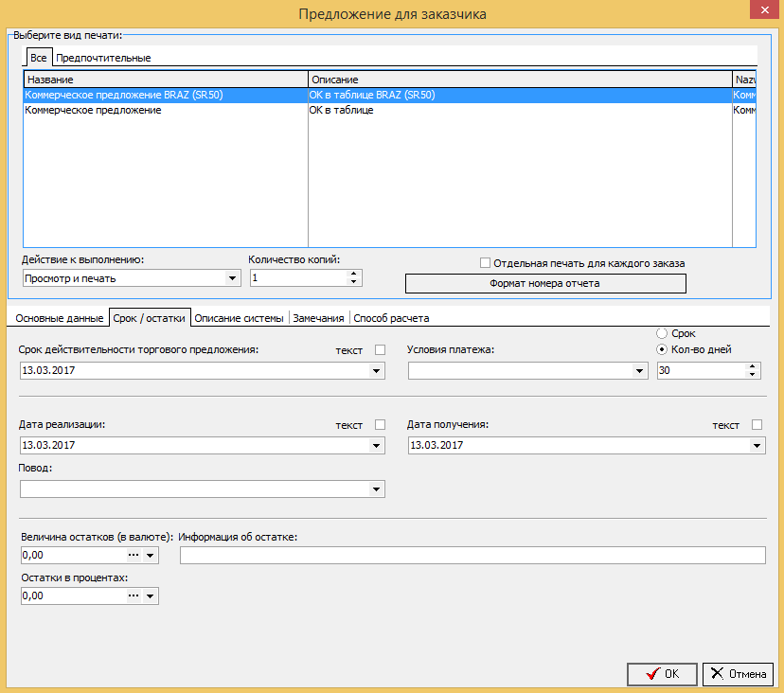Select the Срок radio button
The width and height of the screenshot is (784, 693).
[662, 333]
